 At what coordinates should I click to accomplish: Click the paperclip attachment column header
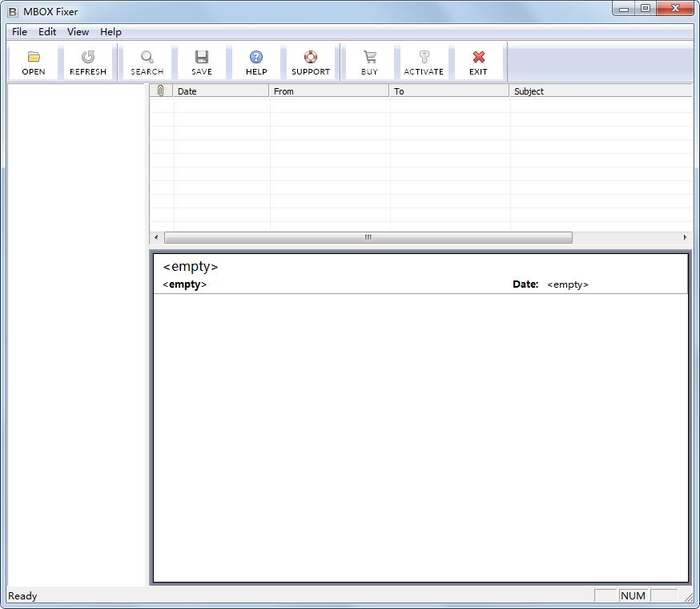(161, 91)
